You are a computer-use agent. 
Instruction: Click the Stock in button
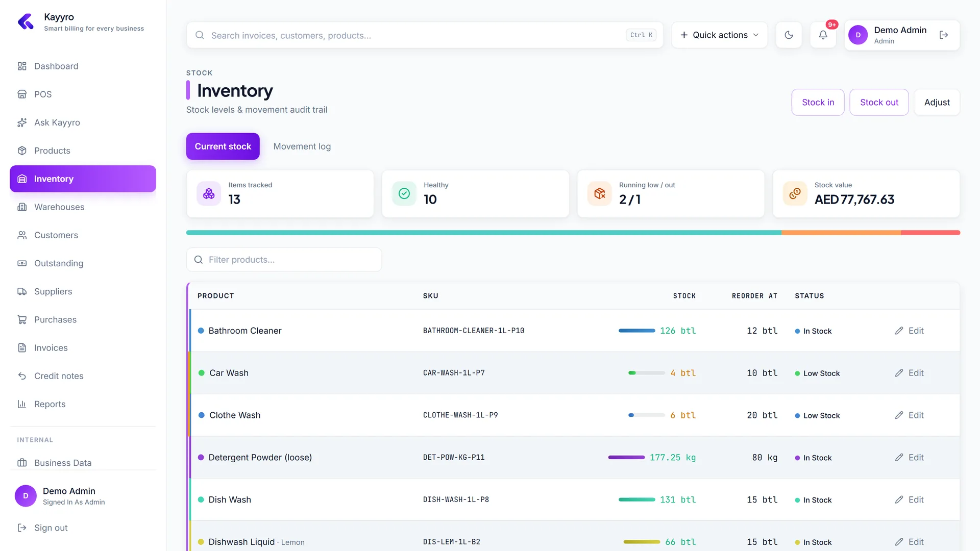(818, 103)
